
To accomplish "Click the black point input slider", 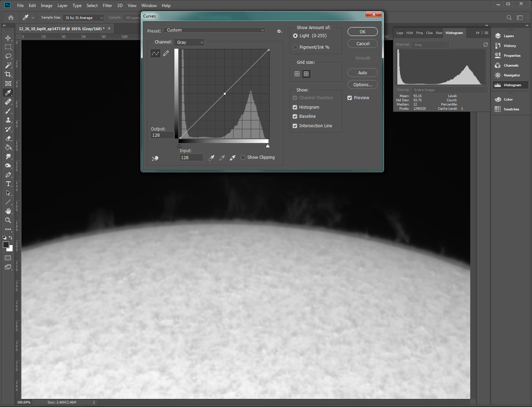I will coord(179,146).
